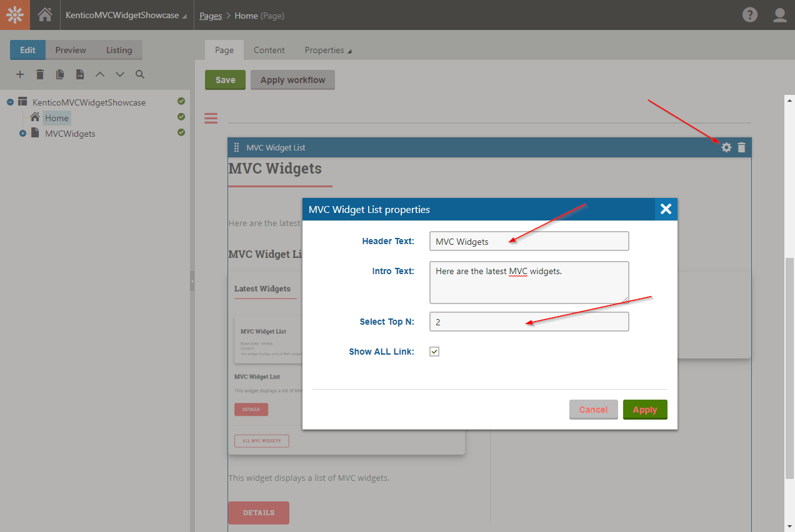
Task: Select the Page tab
Action: pyautogui.click(x=224, y=50)
